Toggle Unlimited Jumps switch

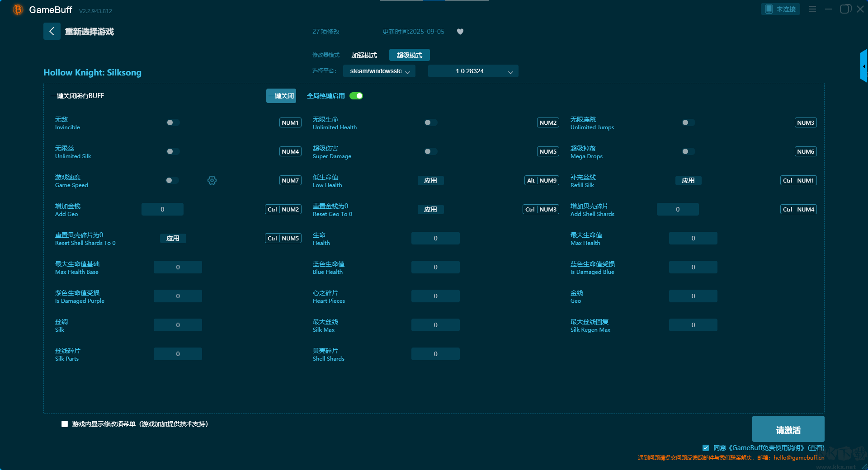(688, 122)
